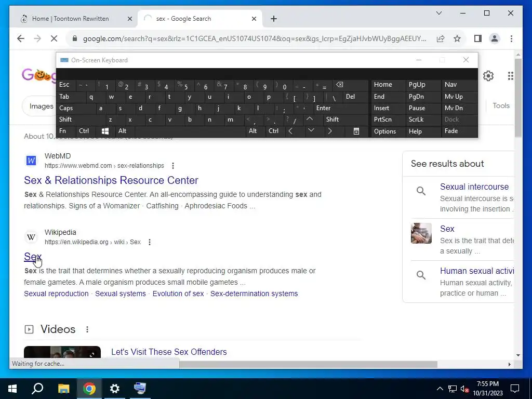Viewport: 532px width, 399px height.
Task: Open Let's Visit These Sex Offenders video
Action: [x=169, y=352]
